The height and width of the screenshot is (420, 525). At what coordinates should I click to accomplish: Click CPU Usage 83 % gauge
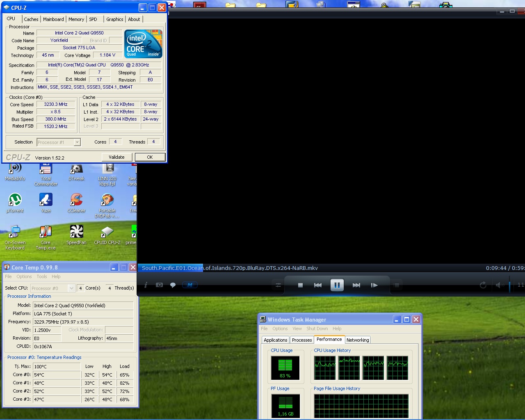tap(285, 367)
